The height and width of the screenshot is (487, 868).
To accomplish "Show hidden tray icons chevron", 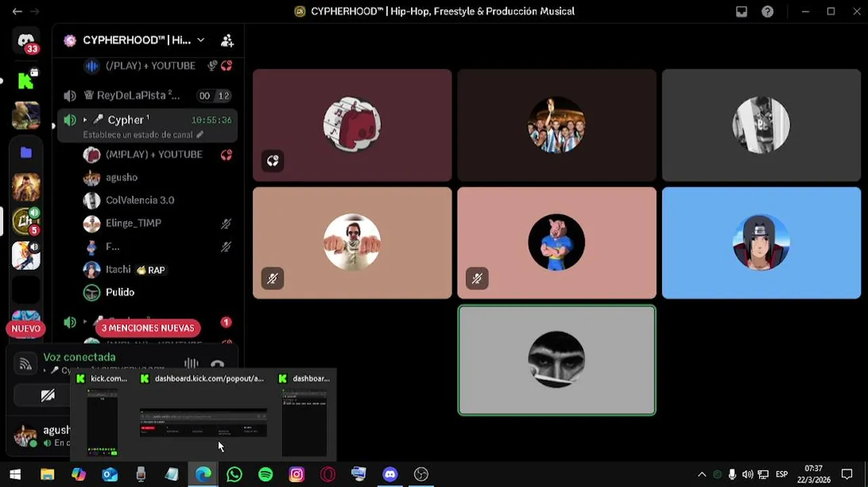I will 702,474.
